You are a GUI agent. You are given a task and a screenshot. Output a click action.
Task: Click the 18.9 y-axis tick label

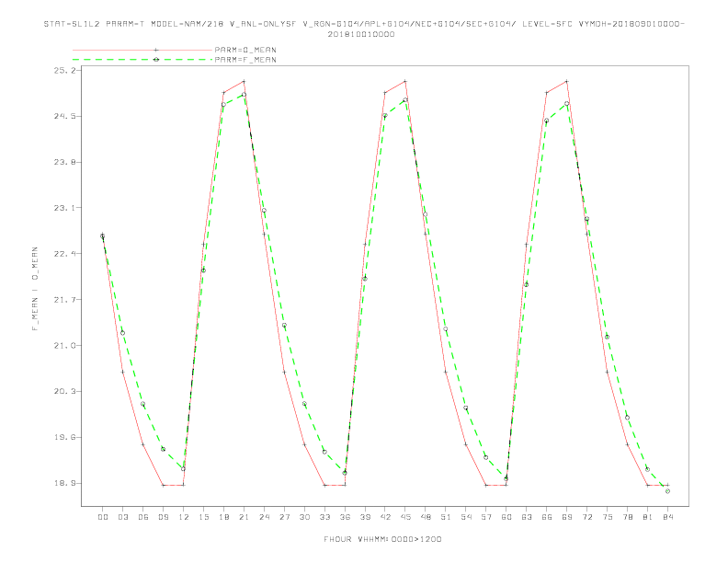point(64,483)
